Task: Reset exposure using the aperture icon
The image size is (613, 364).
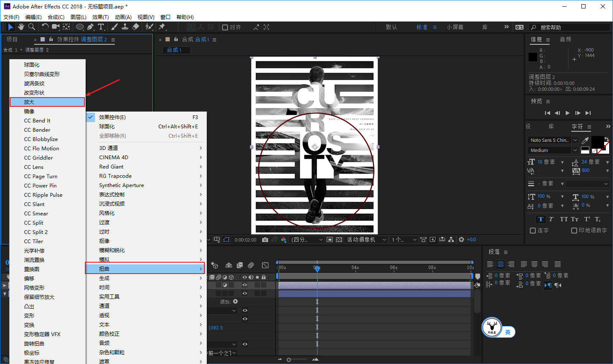Action: pos(461,239)
